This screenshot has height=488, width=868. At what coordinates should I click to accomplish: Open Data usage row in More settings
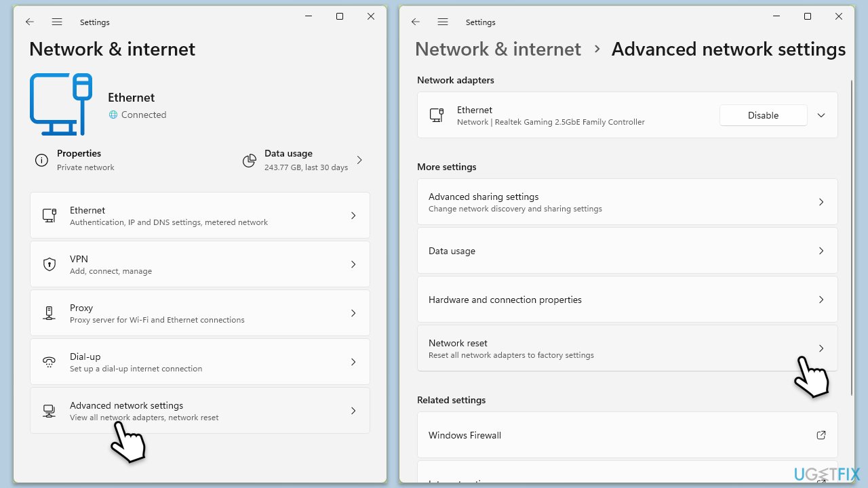click(x=627, y=251)
